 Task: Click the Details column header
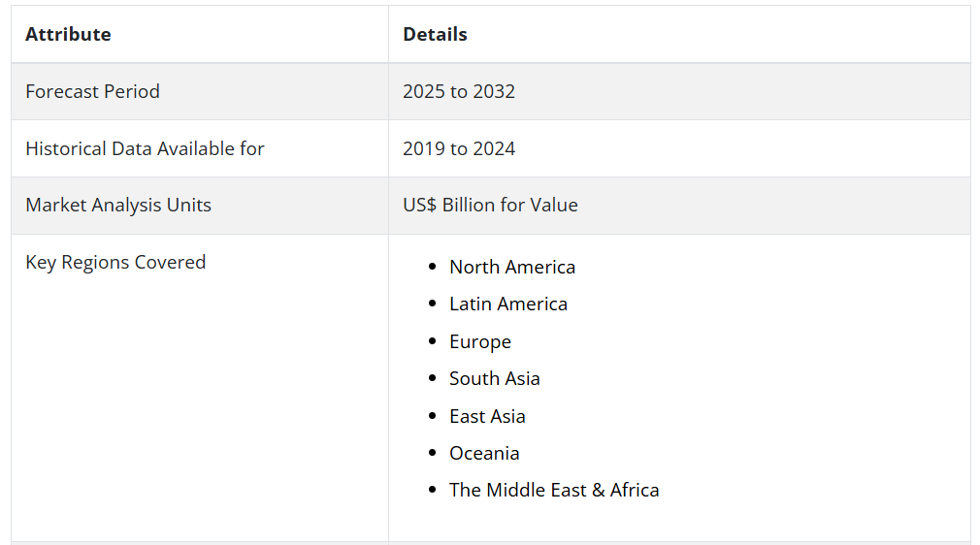pyautogui.click(x=435, y=35)
